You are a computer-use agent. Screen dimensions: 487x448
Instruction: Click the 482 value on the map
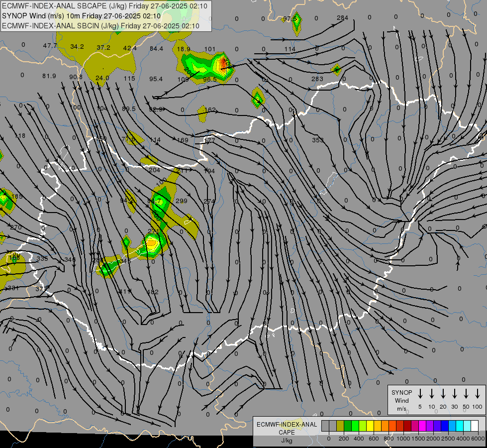point(153,292)
